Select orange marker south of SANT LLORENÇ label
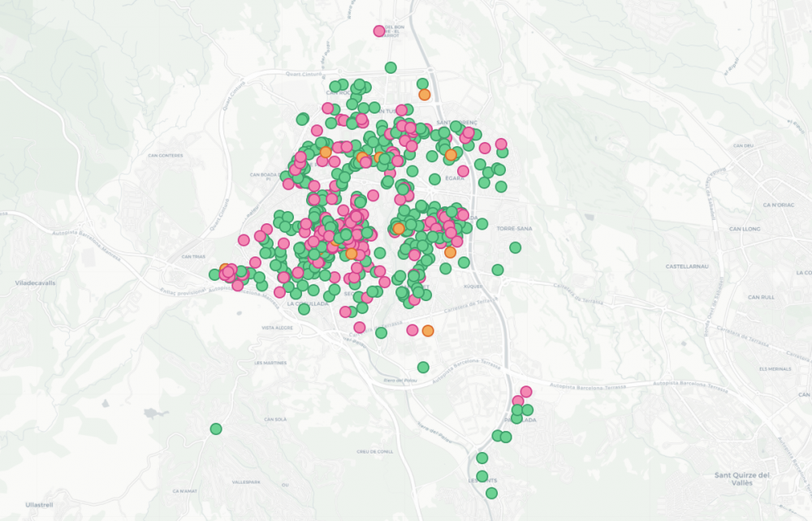 tap(451, 155)
